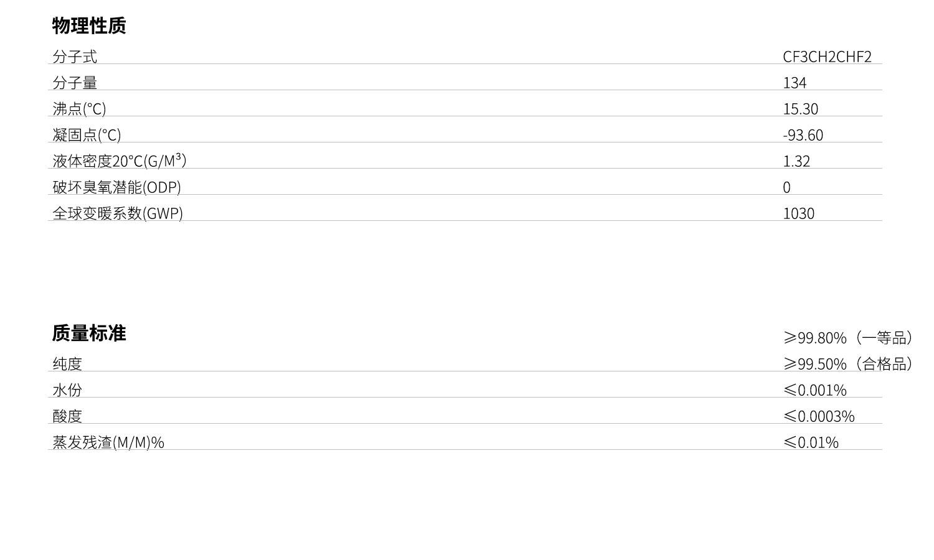
Task: Click the density value 1.32
Action: 796,161
